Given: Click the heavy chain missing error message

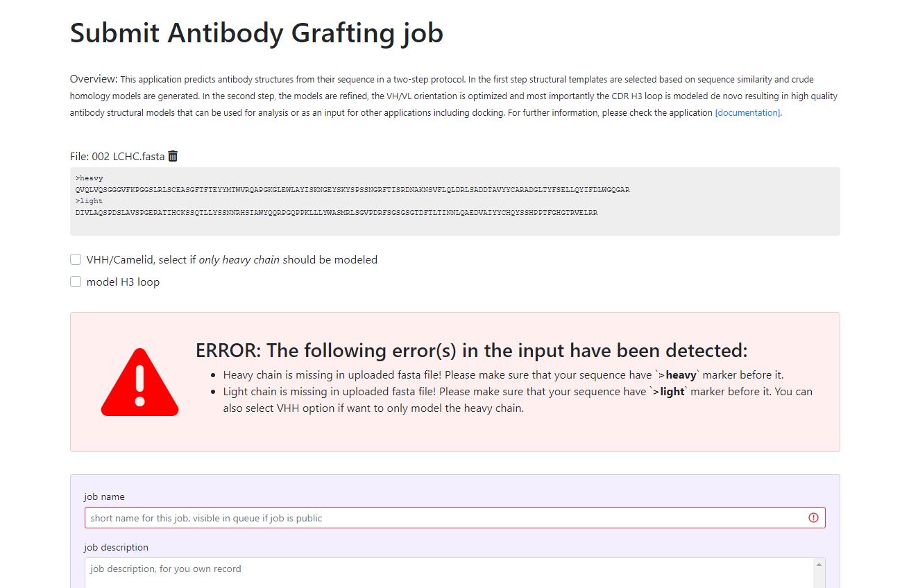Looking at the screenshot, I should tap(502, 375).
